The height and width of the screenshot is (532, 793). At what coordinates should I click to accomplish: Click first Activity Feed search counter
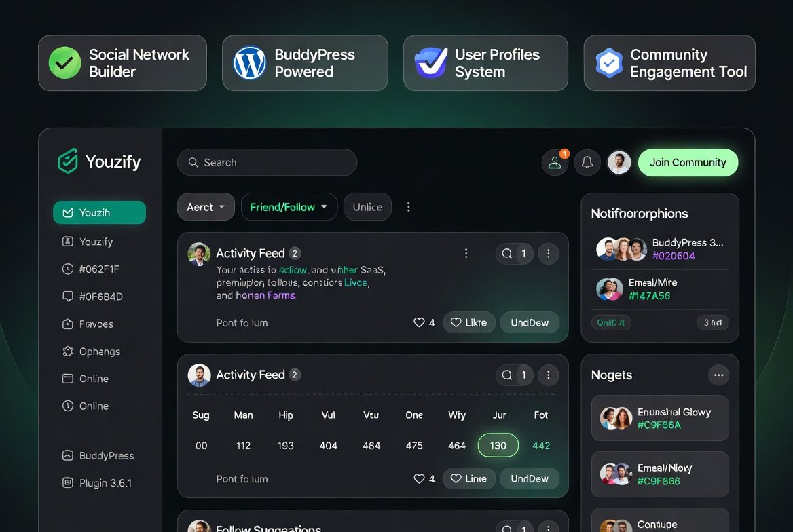point(515,253)
